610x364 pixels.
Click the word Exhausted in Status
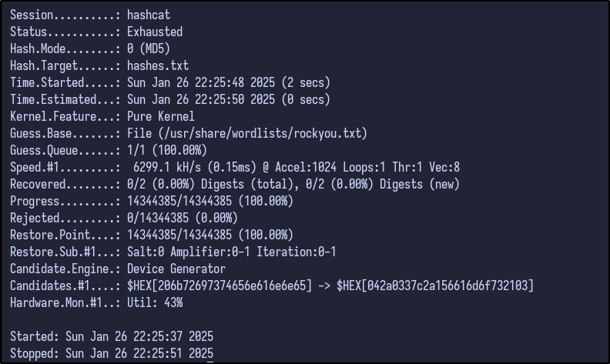(155, 32)
